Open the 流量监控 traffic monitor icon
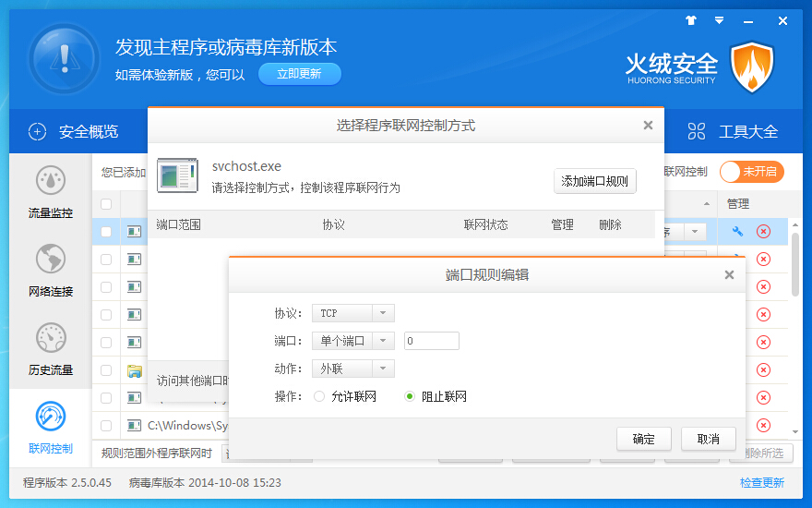 [50, 183]
